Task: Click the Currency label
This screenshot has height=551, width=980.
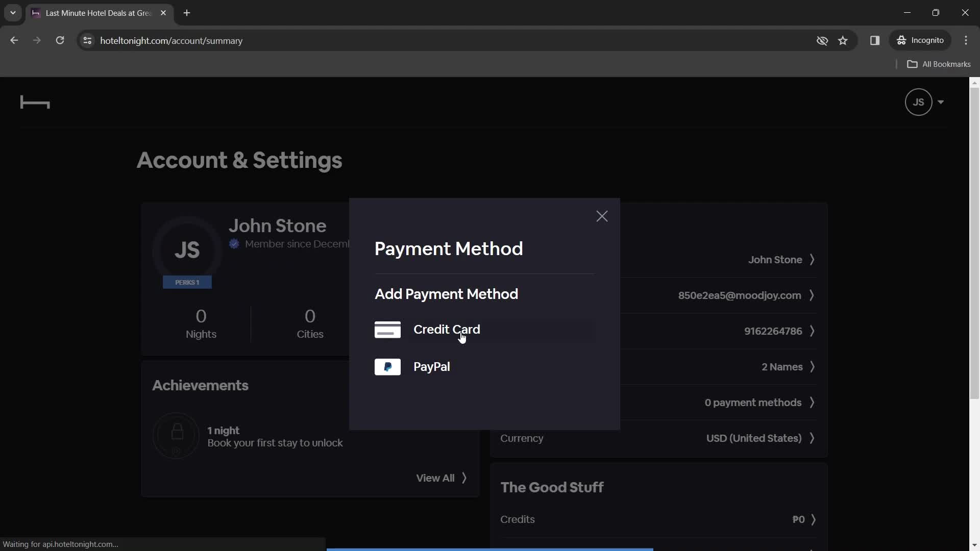Action: pos(522,438)
